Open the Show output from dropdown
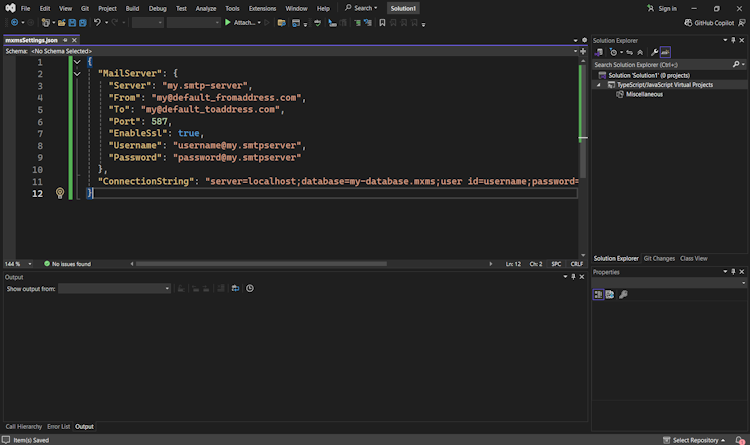 click(x=114, y=288)
